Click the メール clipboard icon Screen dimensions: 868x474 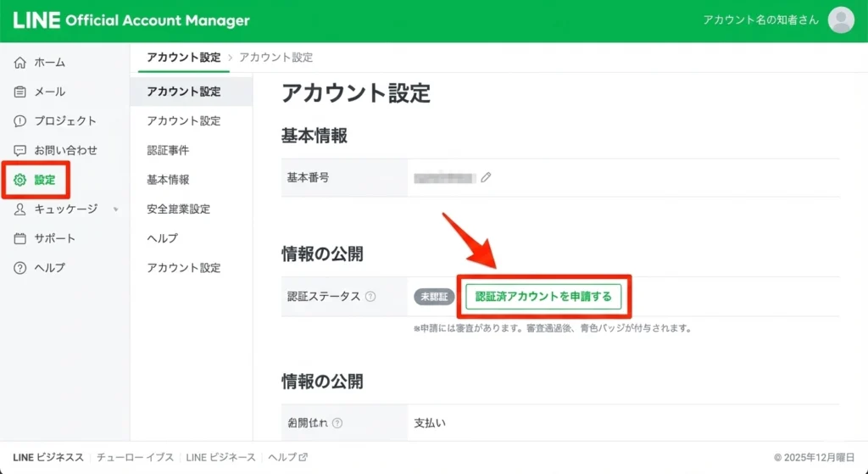(20, 92)
